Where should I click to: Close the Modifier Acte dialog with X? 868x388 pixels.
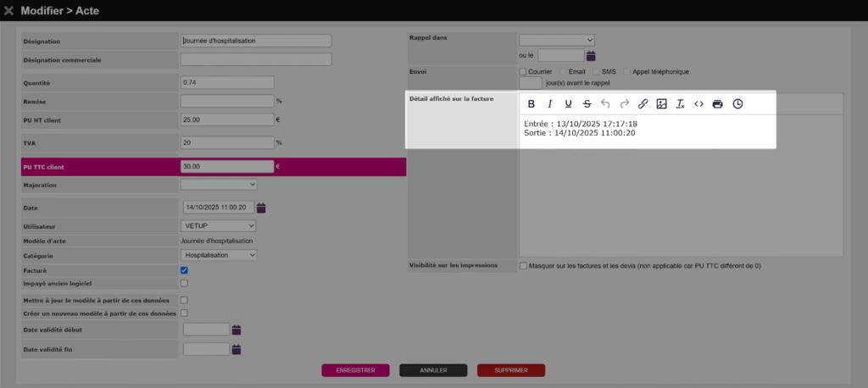click(x=8, y=9)
